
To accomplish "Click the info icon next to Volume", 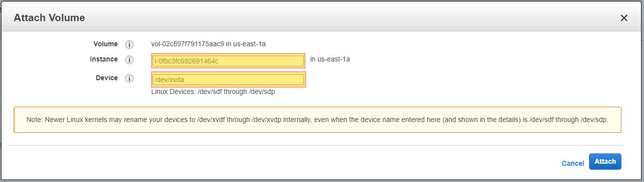I will click(x=130, y=44).
